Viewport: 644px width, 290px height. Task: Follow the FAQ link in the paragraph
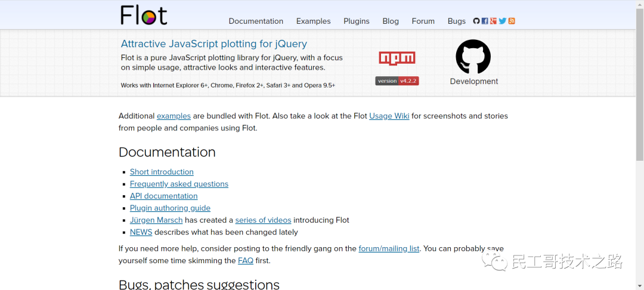pyautogui.click(x=246, y=260)
